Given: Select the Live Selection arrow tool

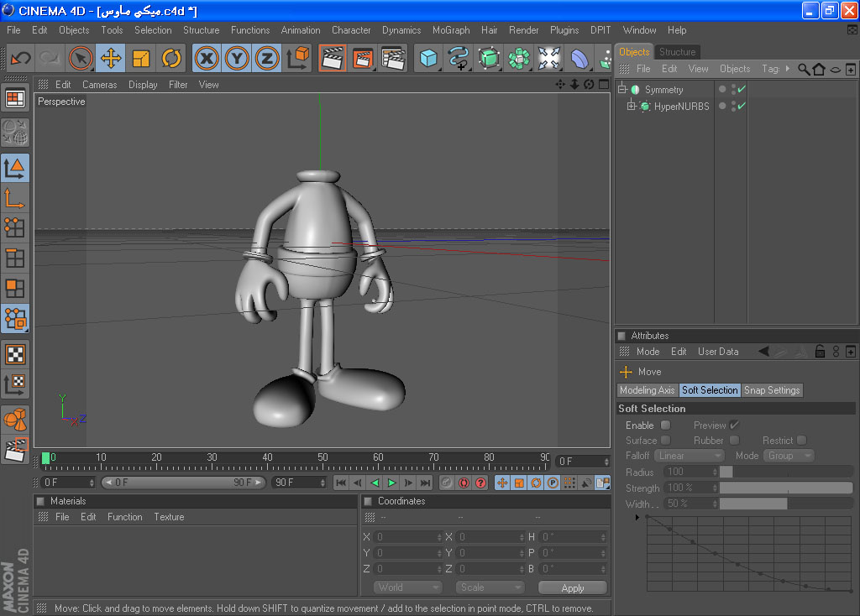Looking at the screenshot, I should click(80, 58).
